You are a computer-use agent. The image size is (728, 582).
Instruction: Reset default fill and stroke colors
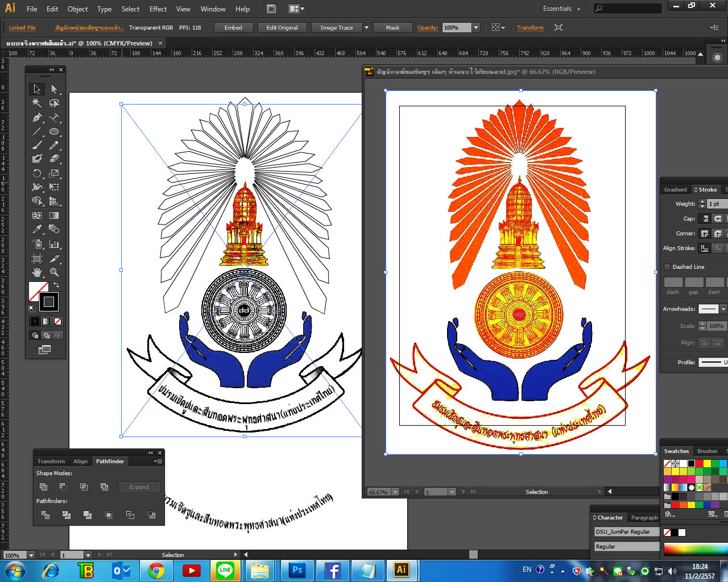(x=32, y=309)
